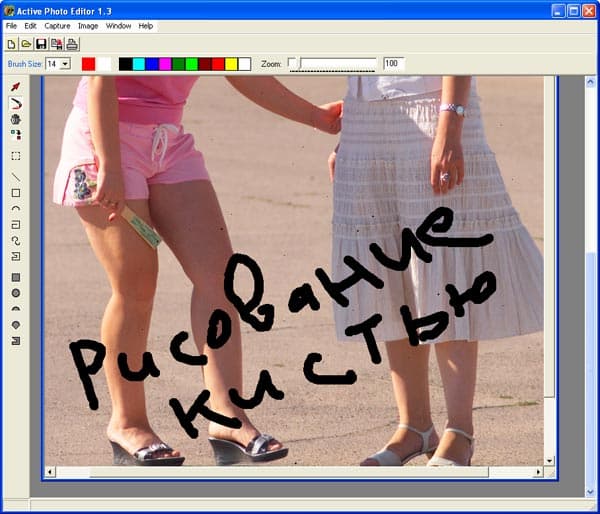This screenshot has width=600, height=514.
Task: Click the New document icon
Action: (11, 44)
